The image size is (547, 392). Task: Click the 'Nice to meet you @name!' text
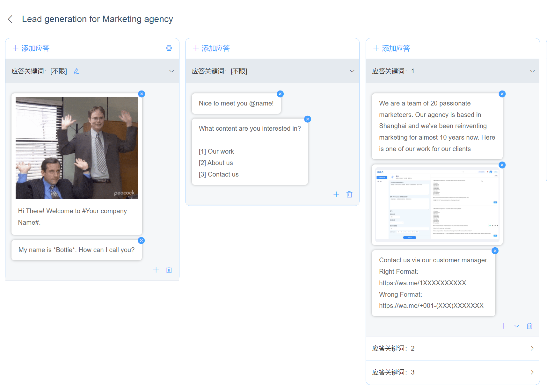236,103
